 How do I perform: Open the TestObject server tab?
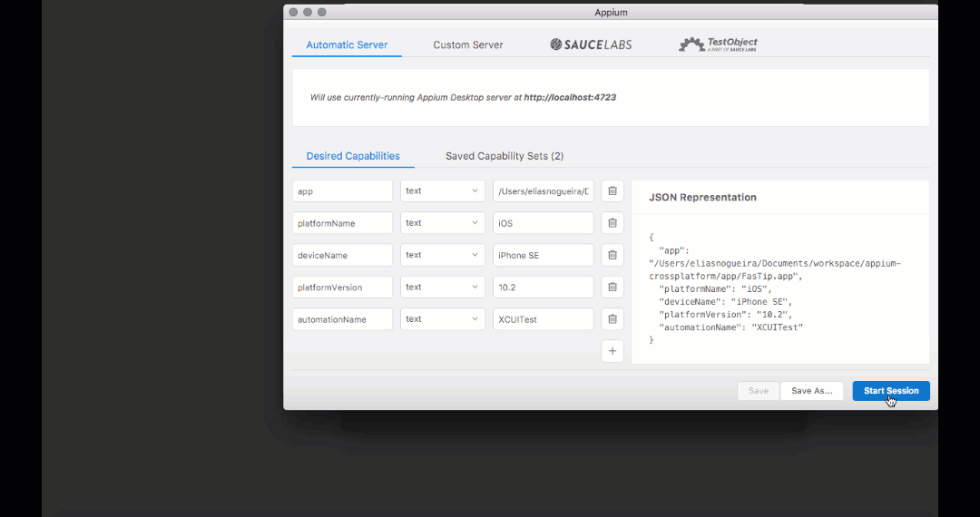(718, 44)
